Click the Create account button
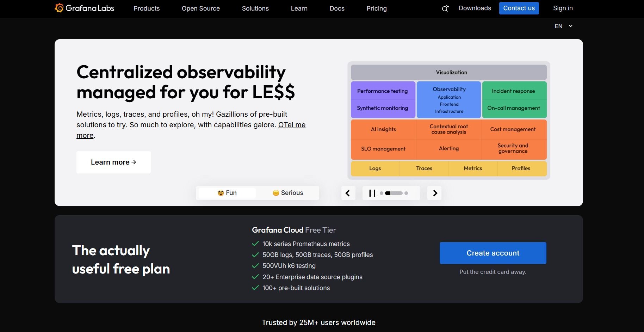The image size is (644, 332). point(493,253)
